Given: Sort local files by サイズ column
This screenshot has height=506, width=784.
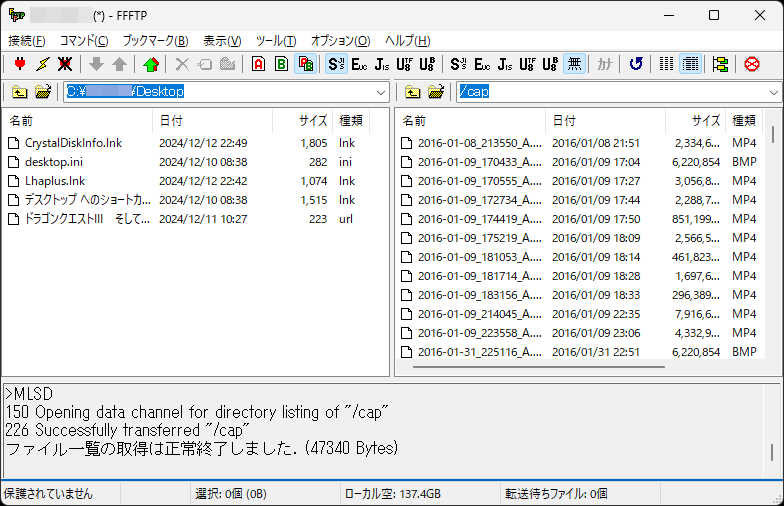Looking at the screenshot, I should (x=302, y=120).
